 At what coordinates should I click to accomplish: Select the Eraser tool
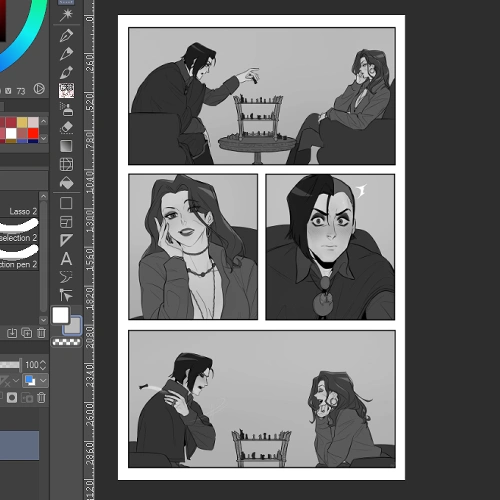pos(66,128)
